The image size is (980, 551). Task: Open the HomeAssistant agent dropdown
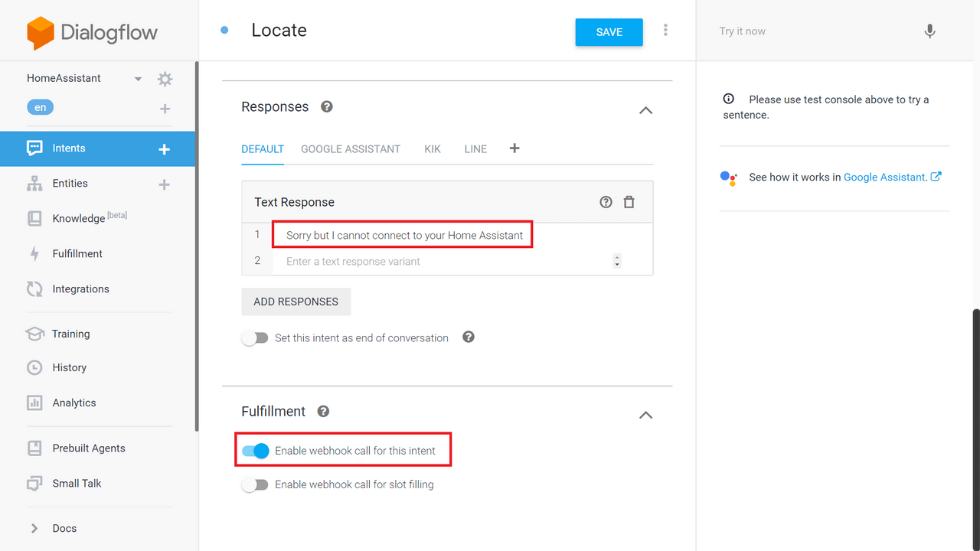click(138, 79)
